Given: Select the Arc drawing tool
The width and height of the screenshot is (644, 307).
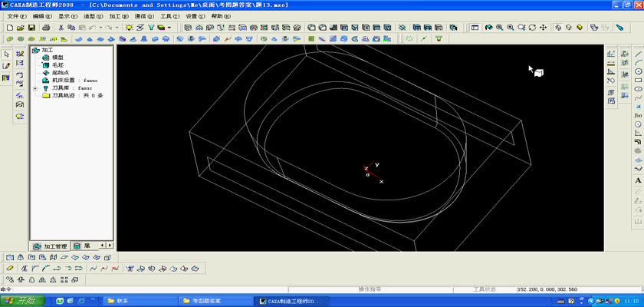Looking at the screenshot, I should click(638, 62).
